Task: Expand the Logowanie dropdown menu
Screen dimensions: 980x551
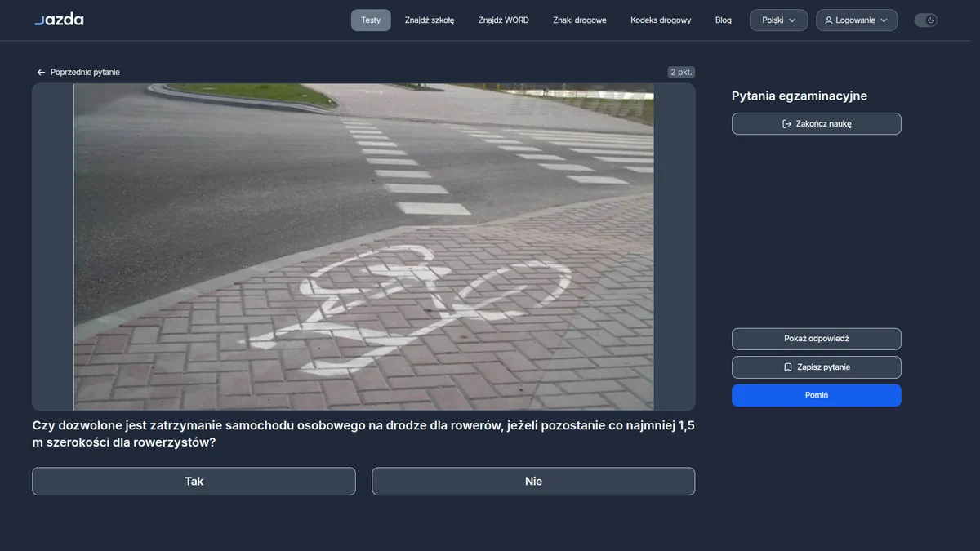Action: (x=856, y=20)
